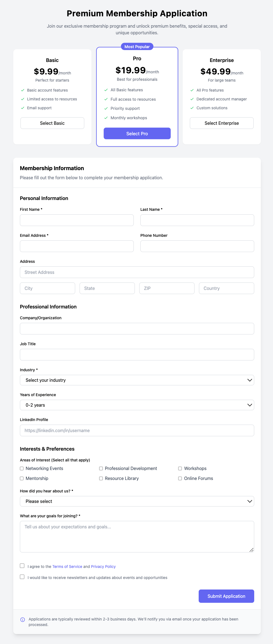This screenshot has width=273, height=644.
Task: Click the State input field
Action: (x=107, y=288)
